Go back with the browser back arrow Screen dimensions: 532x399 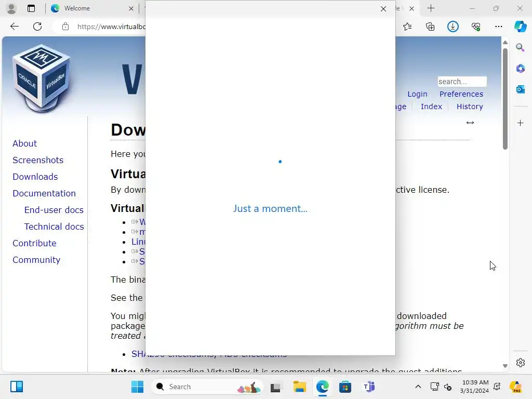click(14, 26)
